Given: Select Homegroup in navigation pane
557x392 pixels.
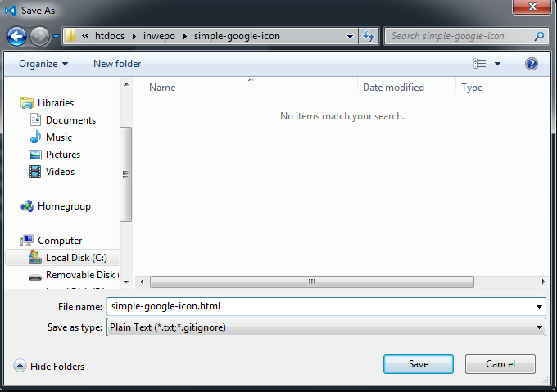Looking at the screenshot, I should (64, 206).
